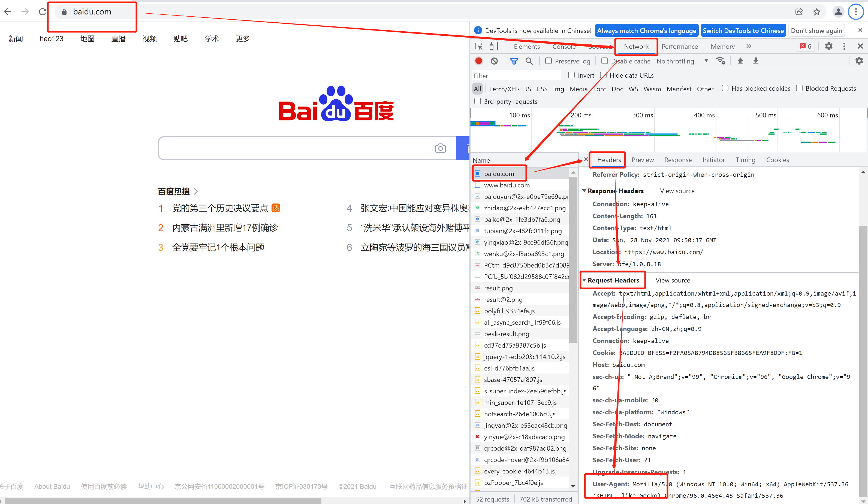Viewport: 868px width, 504px height.
Task: Click the camera icon in the Baidu search box
Action: click(440, 148)
